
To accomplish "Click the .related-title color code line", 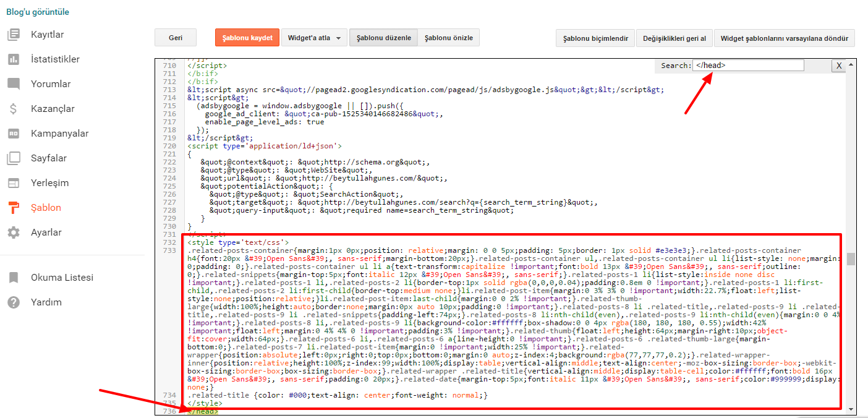I will click(338, 395).
